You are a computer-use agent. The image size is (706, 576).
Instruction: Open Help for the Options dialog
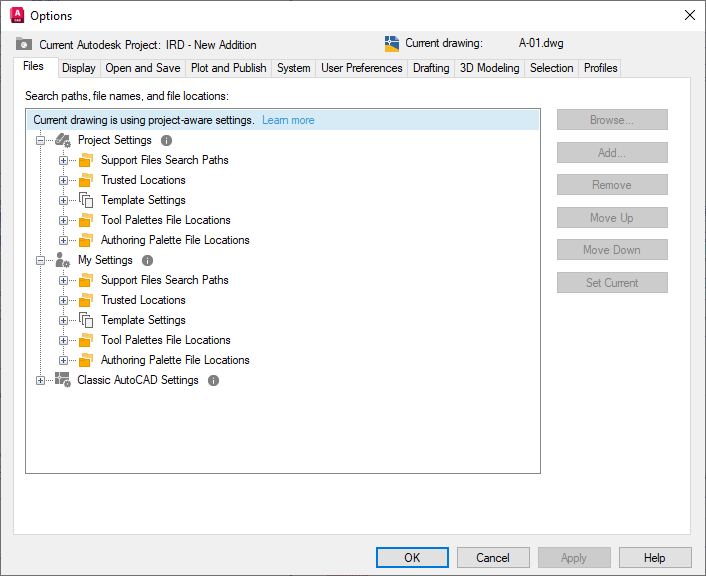coord(655,558)
